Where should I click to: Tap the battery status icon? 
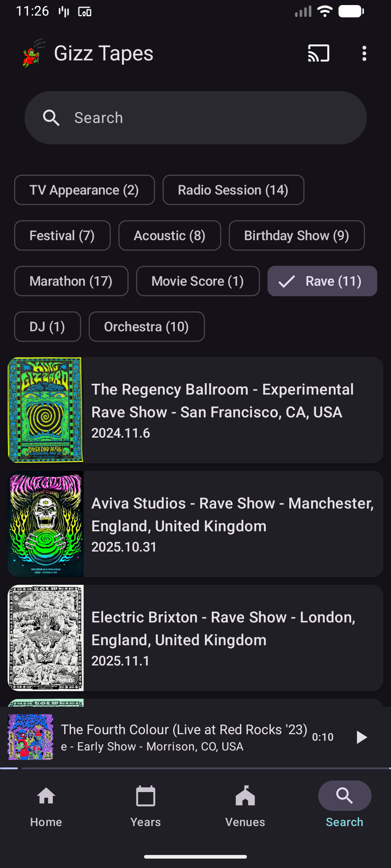click(351, 11)
